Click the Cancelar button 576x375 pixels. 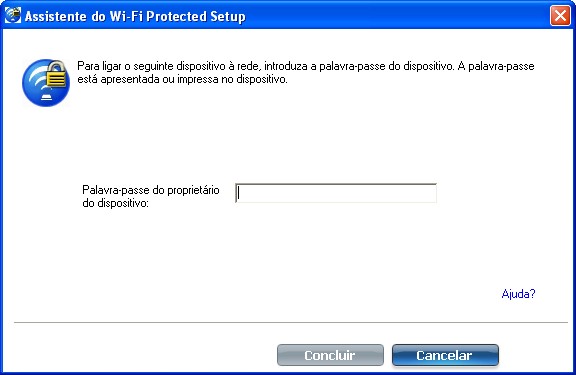point(445,355)
